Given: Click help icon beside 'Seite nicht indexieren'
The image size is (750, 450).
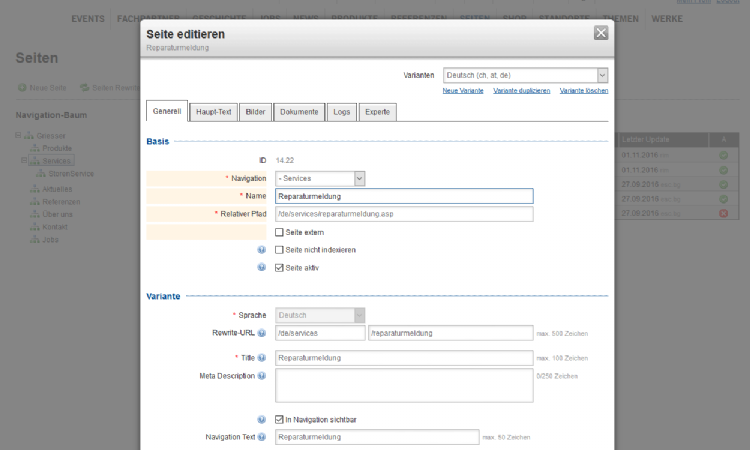Looking at the screenshot, I should click(262, 250).
